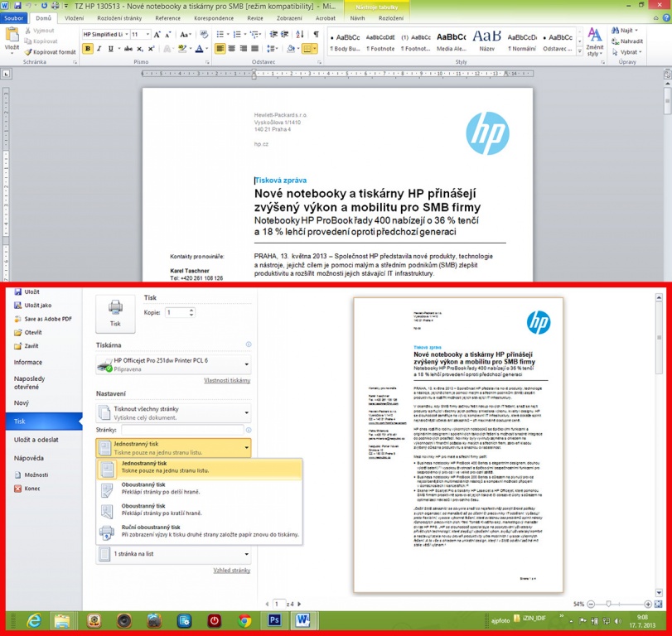Image resolution: width=672 pixels, height=636 pixels.
Task: Expand the styles gallery
Action: [579, 51]
